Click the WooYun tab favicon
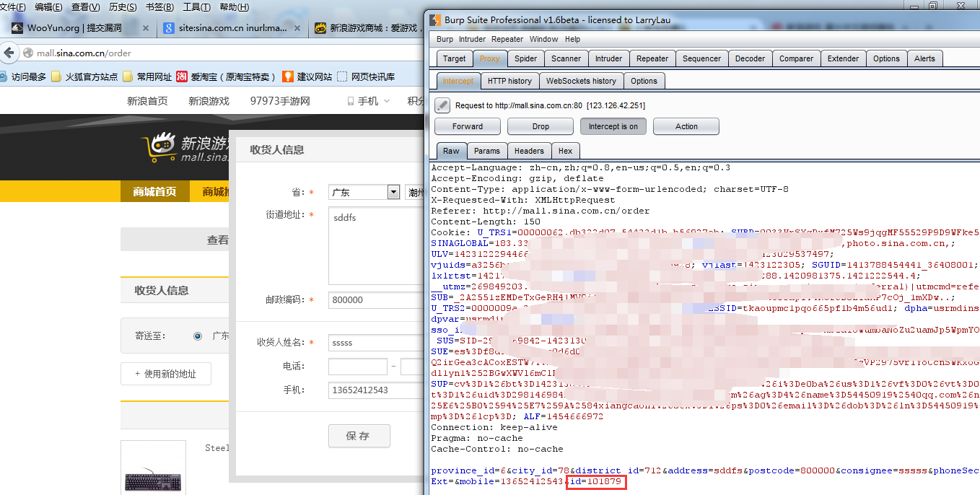 tap(17, 28)
